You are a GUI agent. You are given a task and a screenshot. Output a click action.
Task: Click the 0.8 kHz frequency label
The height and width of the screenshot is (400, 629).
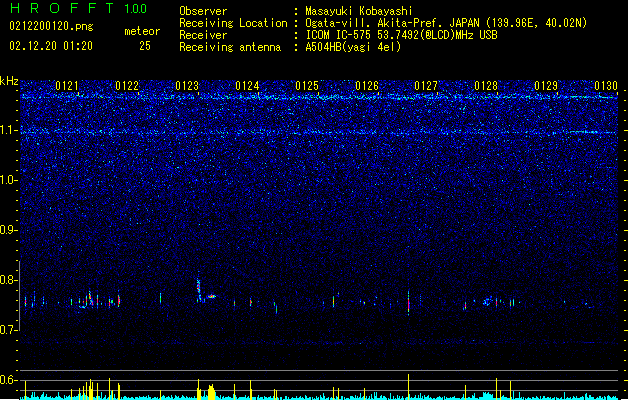[8, 280]
